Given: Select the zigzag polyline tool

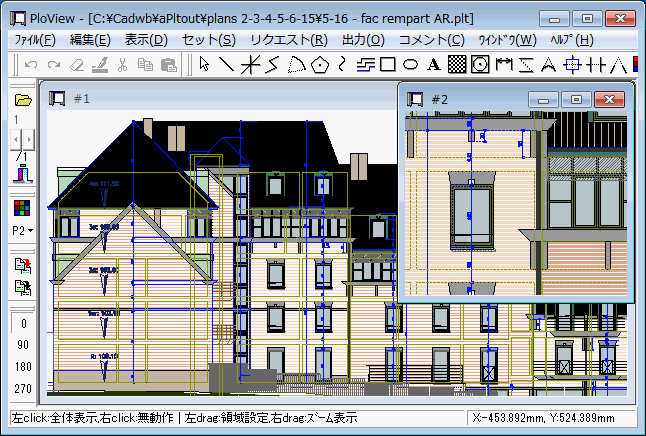Looking at the screenshot, I should 273,65.
